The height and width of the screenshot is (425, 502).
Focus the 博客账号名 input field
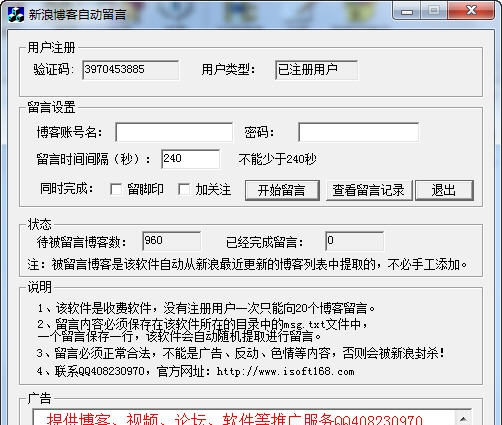point(174,132)
